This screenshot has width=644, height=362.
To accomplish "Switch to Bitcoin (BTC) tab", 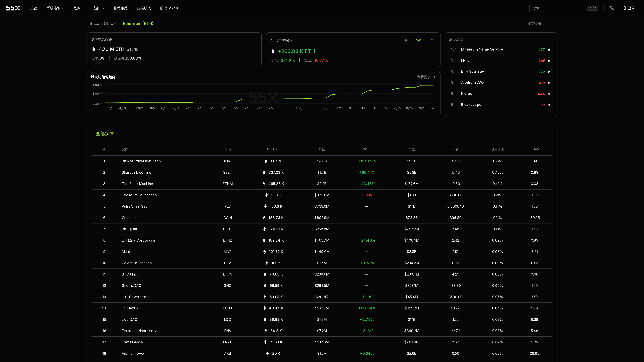I will tap(102, 23).
